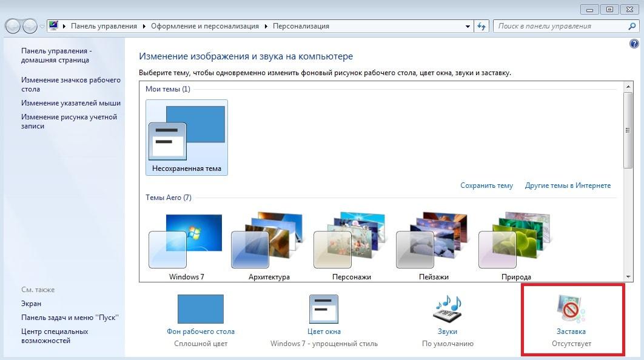The image size is (644, 360).
Task: Expand the address bar history dropdown arrow
Action: tap(468, 26)
